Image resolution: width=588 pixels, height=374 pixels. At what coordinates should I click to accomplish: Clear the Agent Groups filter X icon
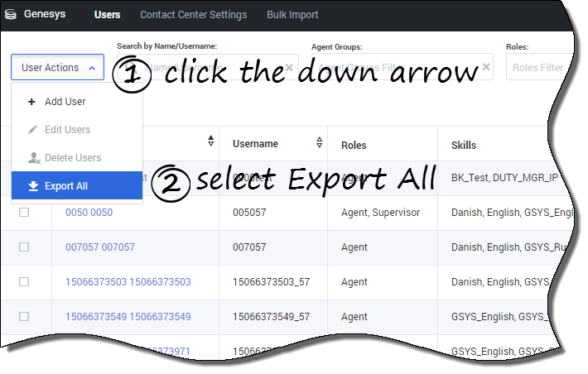point(486,67)
